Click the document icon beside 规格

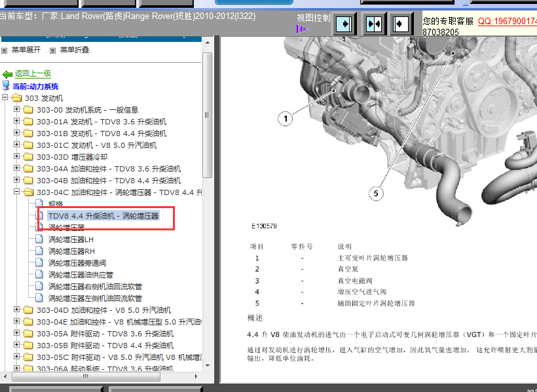(x=39, y=204)
